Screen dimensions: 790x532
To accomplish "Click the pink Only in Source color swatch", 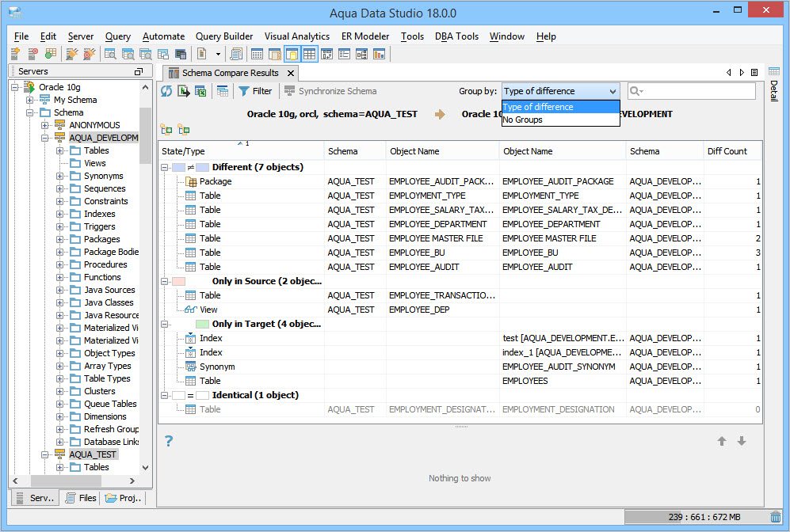I will click(x=179, y=281).
